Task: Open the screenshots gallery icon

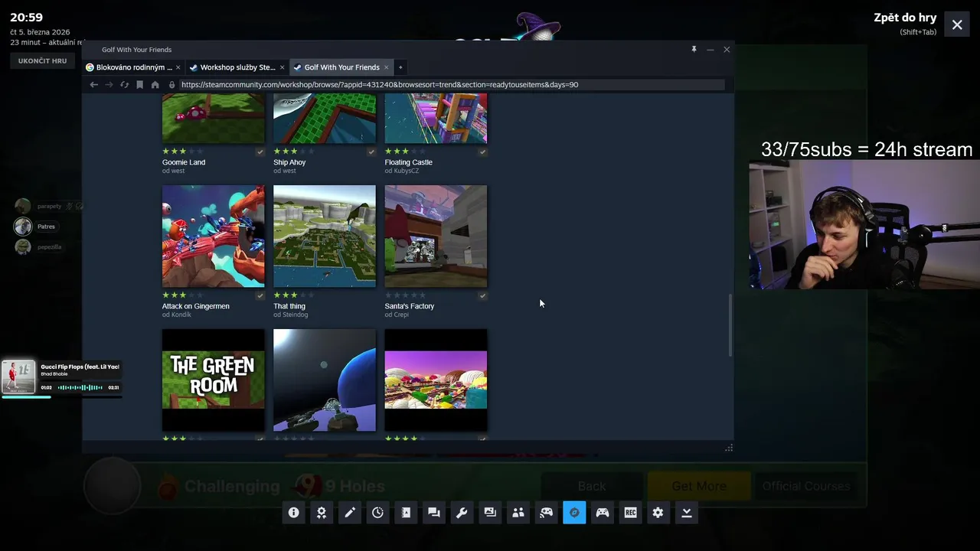Action: coord(490,513)
